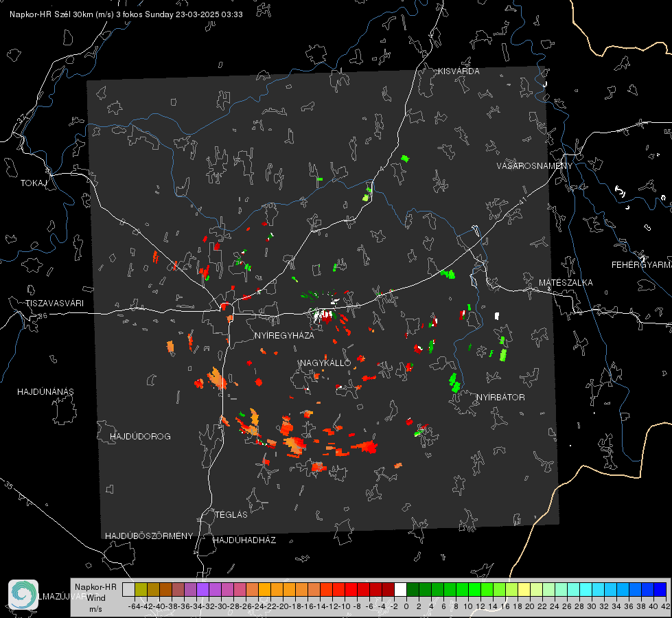This screenshot has height=618, width=672.
Task: Click road number 36 marker near Tiszavasvári
Action: (43, 316)
